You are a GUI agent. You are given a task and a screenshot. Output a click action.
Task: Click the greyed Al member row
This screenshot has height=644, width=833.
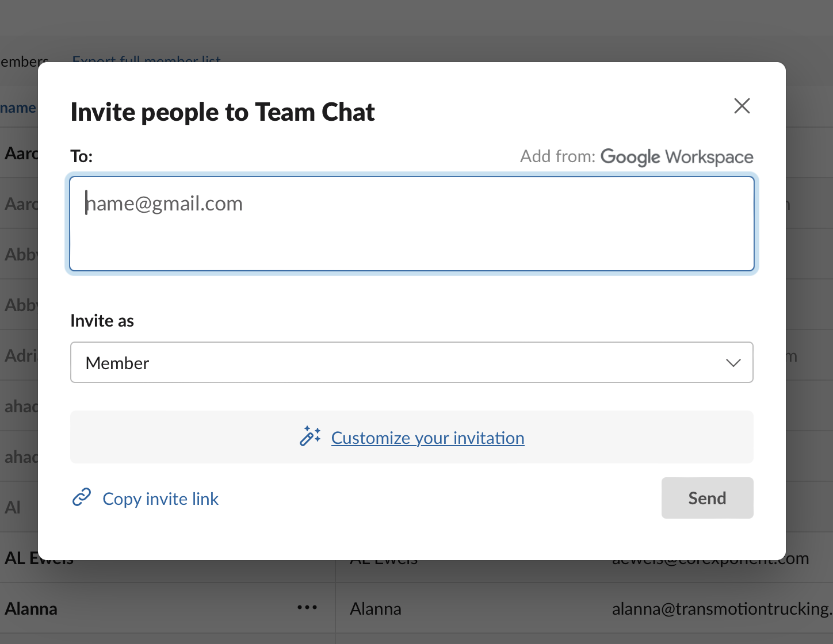(x=13, y=507)
